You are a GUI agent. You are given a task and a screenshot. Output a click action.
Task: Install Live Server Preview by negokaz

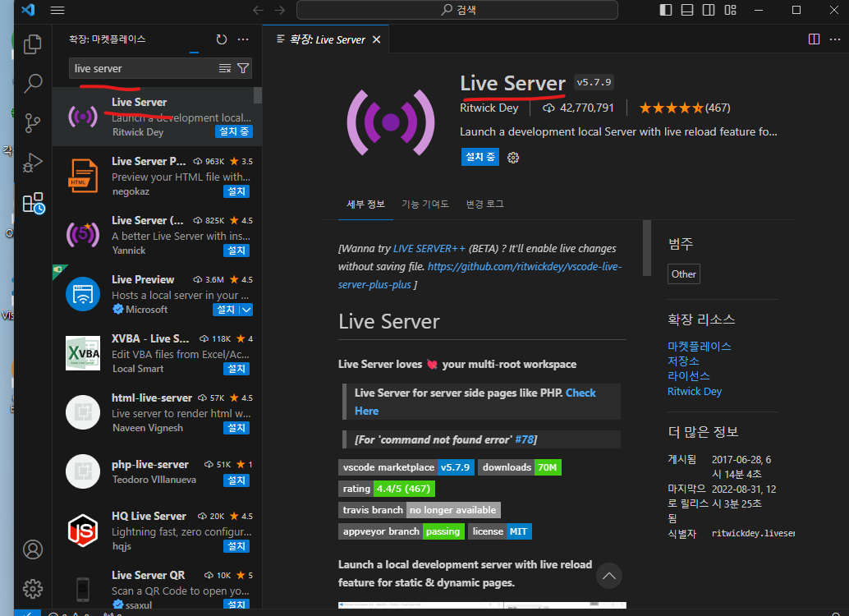click(236, 191)
